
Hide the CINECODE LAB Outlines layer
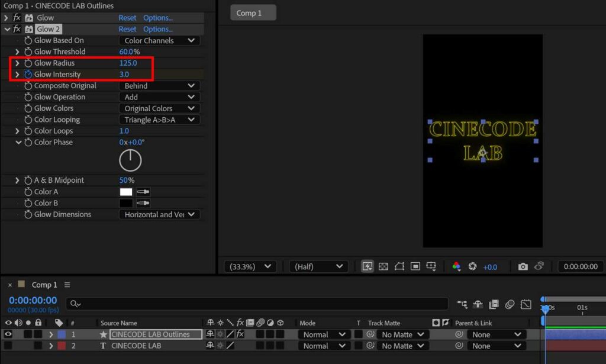coord(8,334)
